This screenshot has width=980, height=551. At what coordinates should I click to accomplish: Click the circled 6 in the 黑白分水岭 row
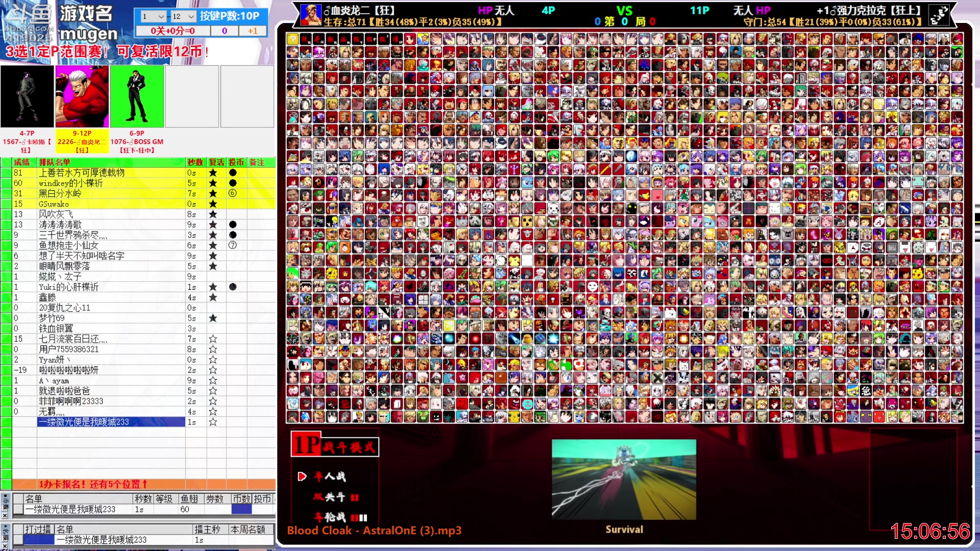pos(233,193)
